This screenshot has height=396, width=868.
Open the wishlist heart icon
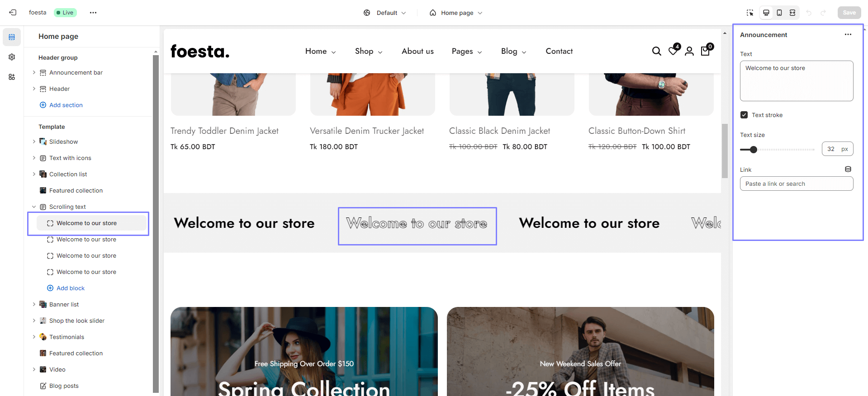[x=673, y=51]
